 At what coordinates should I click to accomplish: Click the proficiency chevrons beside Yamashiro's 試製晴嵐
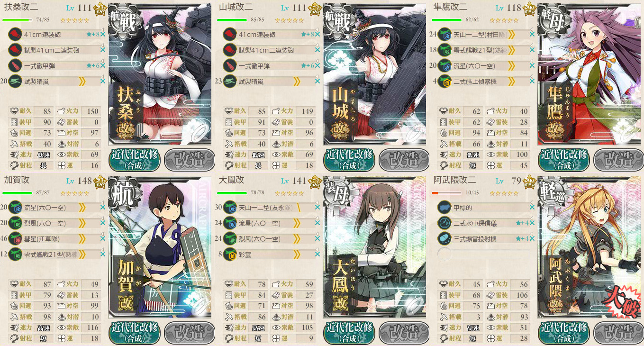298,81
